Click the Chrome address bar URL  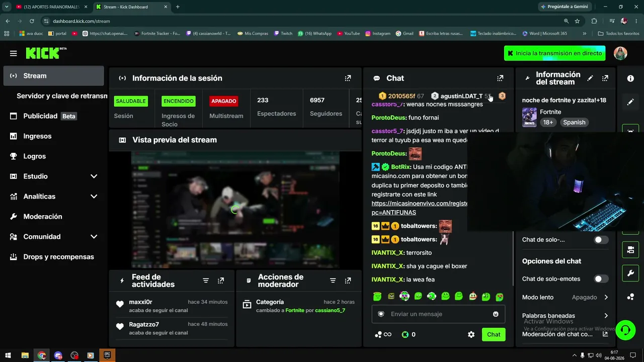tap(82, 21)
